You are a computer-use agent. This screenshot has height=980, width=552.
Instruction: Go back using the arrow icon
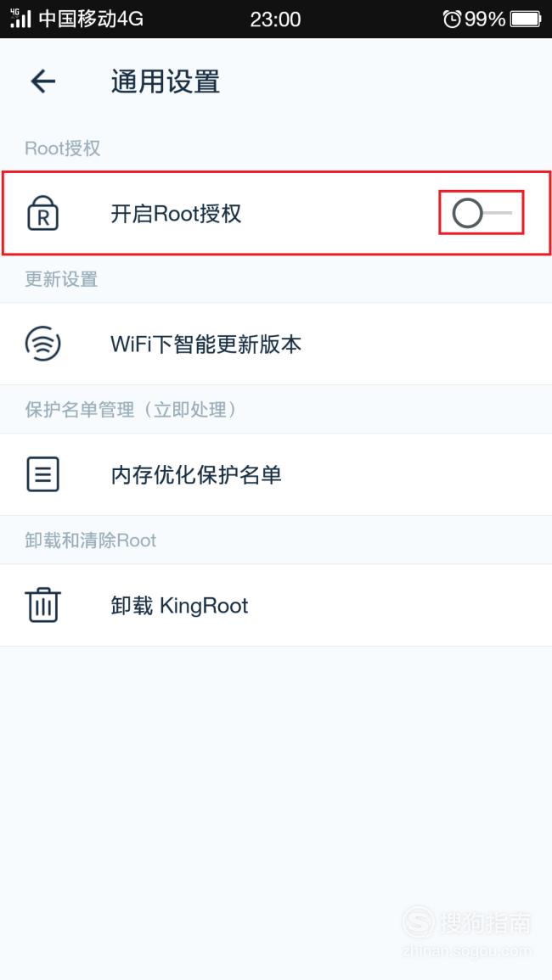pos(42,81)
